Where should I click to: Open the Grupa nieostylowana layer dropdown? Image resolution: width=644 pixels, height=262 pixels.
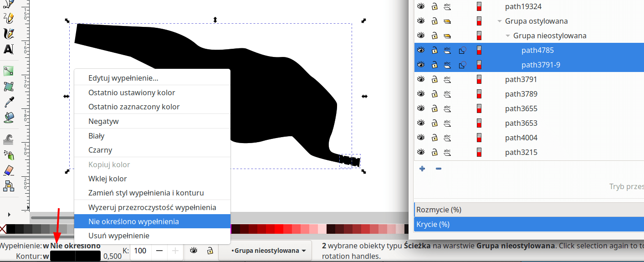coord(265,251)
